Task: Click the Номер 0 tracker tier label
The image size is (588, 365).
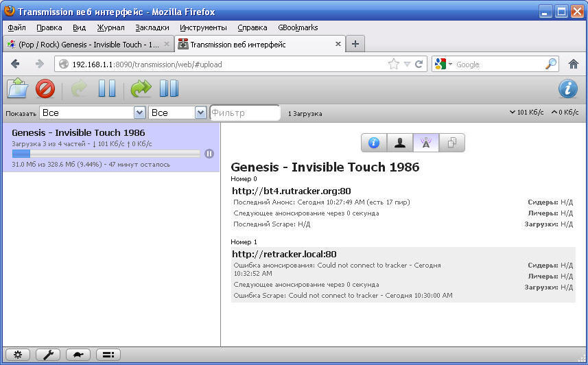Action: pos(244,179)
